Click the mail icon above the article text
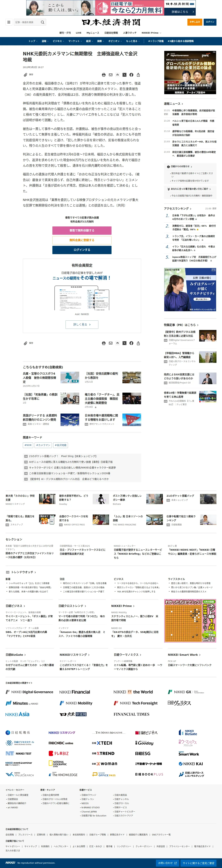This screenshot has height=868, width=222. [x=110, y=75]
